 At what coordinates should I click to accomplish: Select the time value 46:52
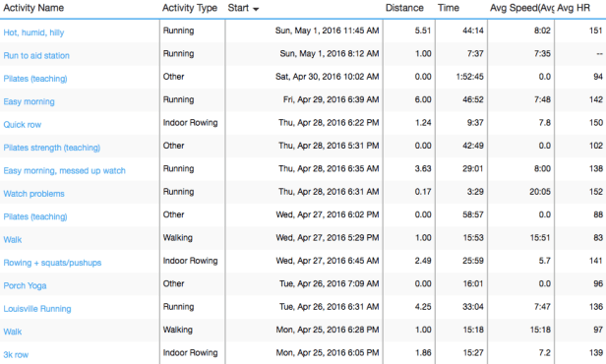(473, 99)
